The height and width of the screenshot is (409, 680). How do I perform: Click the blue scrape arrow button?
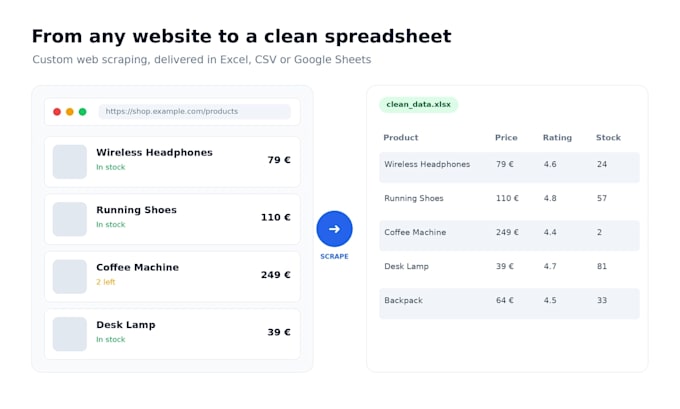(334, 229)
